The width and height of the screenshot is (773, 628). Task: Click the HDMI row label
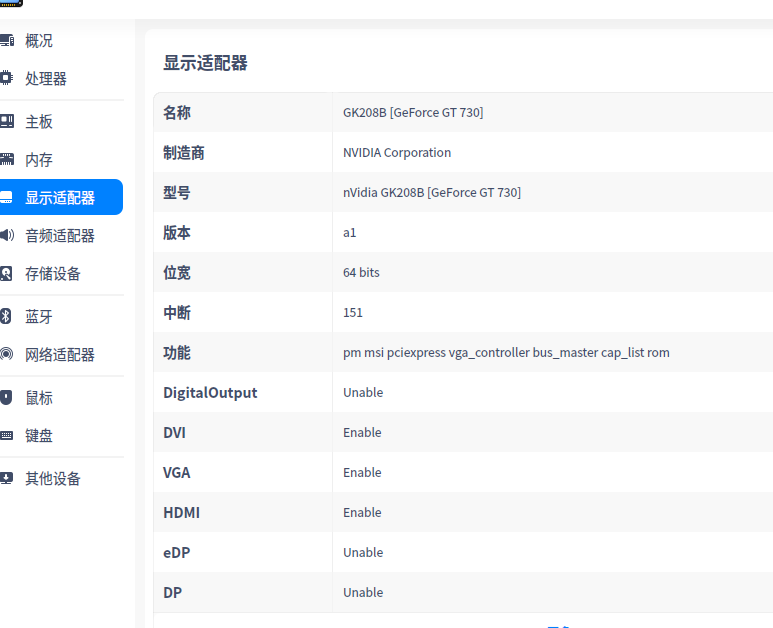tap(181, 513)
